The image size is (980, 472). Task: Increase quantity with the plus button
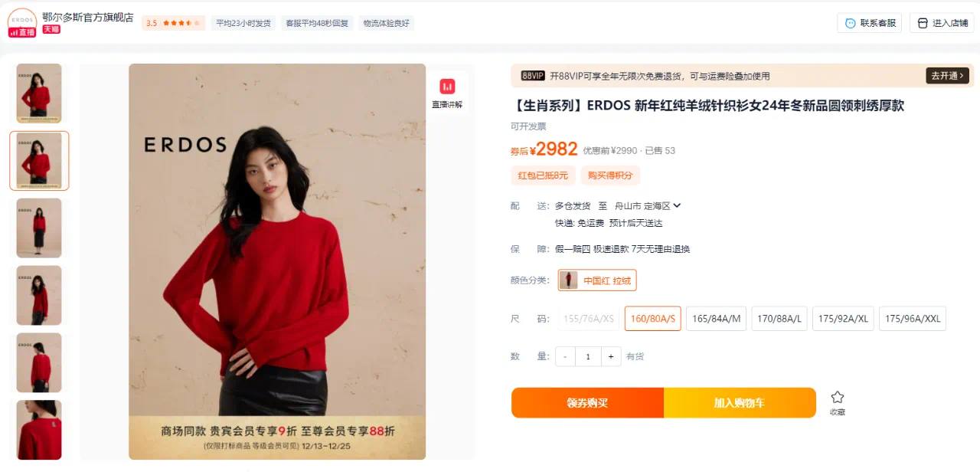[x=611, y=356]
